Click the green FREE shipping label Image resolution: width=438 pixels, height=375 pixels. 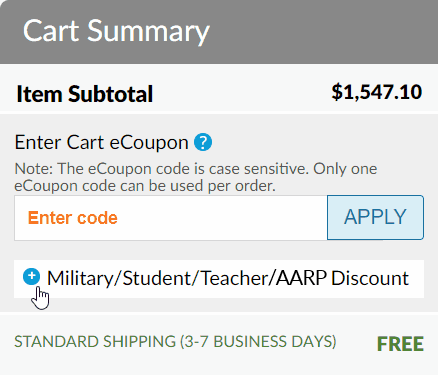[400, 344]
